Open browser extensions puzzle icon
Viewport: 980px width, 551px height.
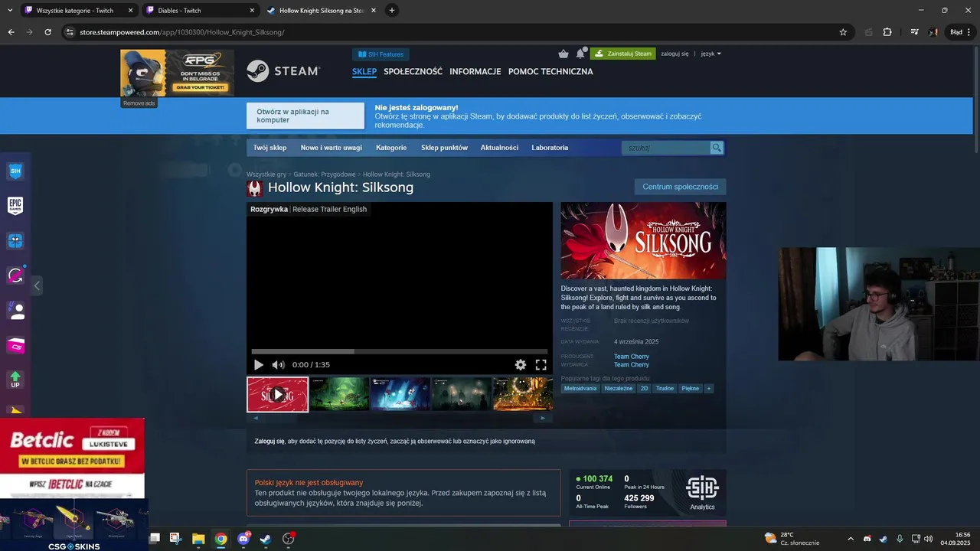point(887,32)
